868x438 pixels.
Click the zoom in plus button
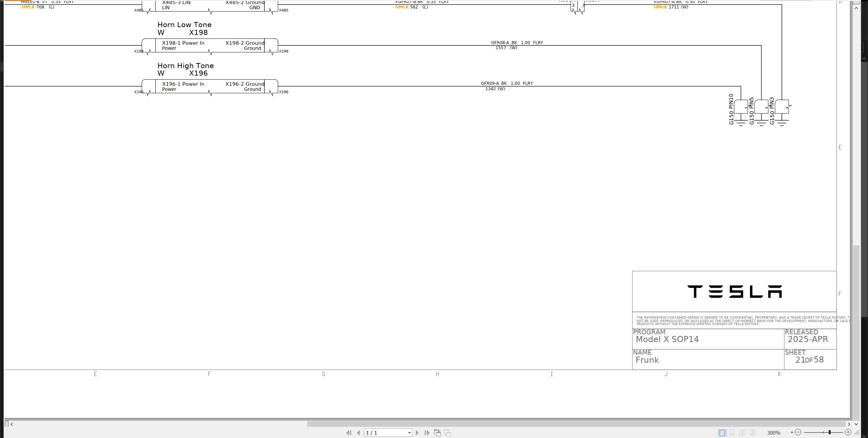848,432
